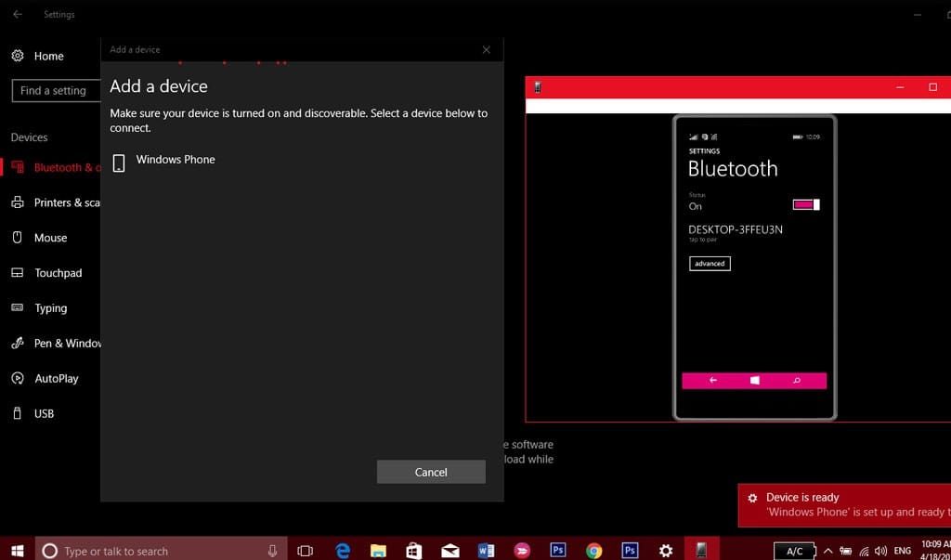Click the Find a setting search box

(54, 91)
